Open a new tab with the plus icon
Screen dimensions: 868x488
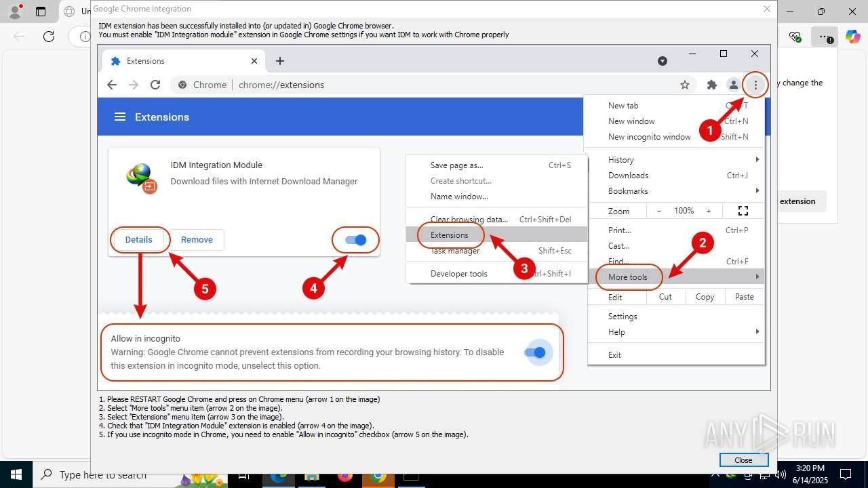[280, 61]
